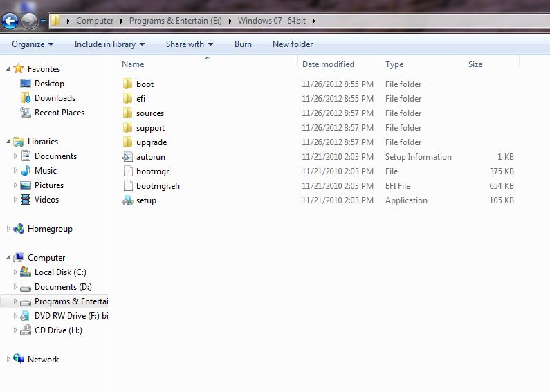This screenshot has height=392, width=550.
Task: Click the Forward navigation arrow button
Action: (30, 21)
